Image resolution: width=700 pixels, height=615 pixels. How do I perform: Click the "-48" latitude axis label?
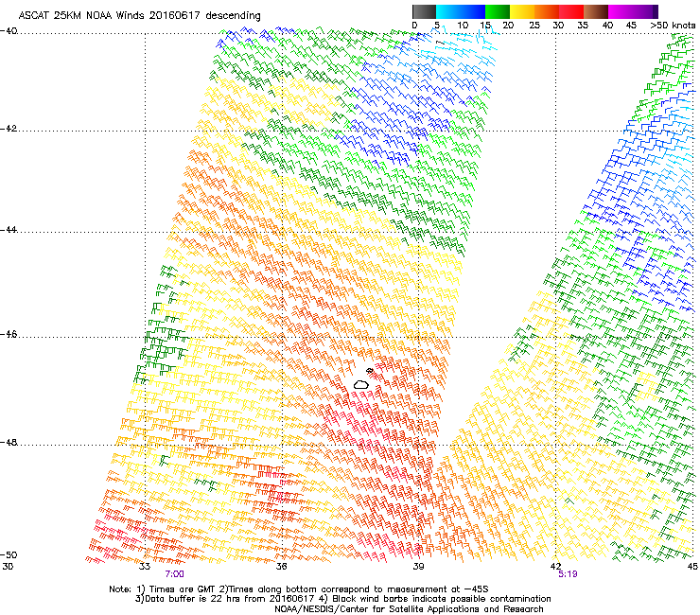(x=9, y=442)
